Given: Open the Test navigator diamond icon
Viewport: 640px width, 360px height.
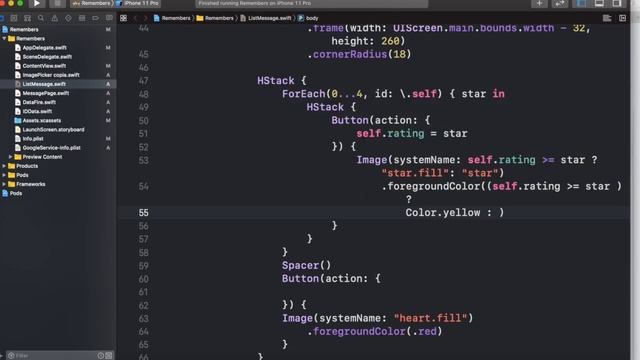Looking at the screenshot, I should (68, 18).
